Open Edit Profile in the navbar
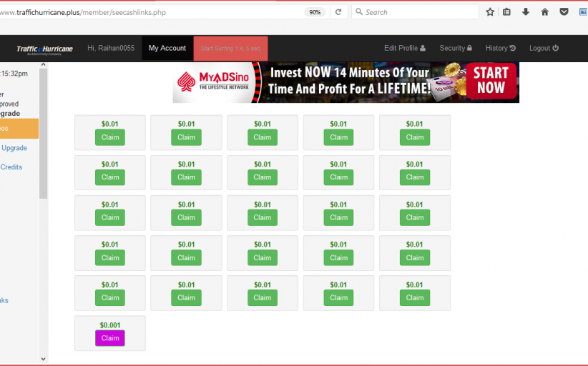 point(404,48)
